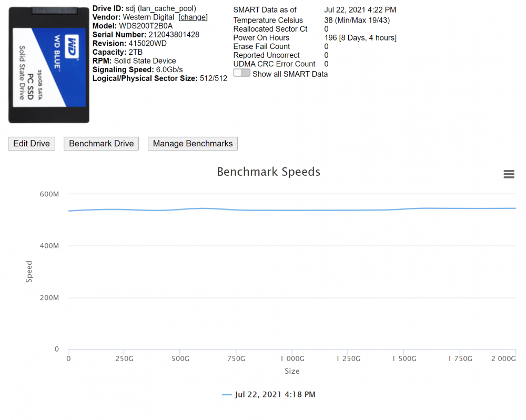This screenshot has height=420, width=526.
Task: Click Logical/Physical Sector Size 512/512 text
Action: tap(160, 78)
